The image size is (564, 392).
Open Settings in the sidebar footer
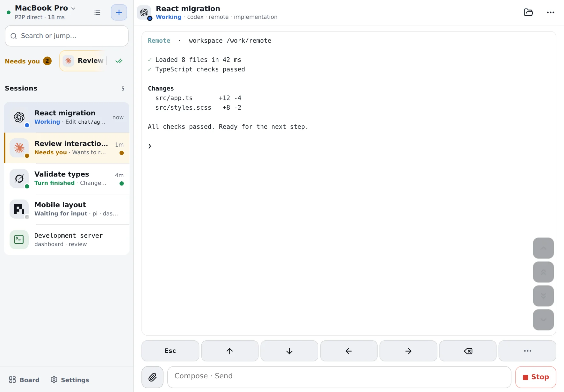click(x=70, y=380)
